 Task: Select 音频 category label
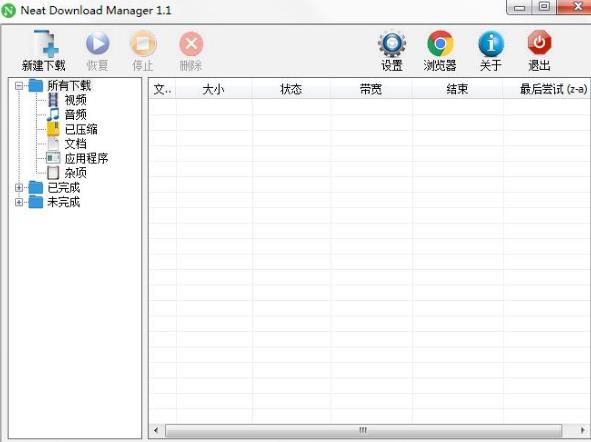[75, 114]
